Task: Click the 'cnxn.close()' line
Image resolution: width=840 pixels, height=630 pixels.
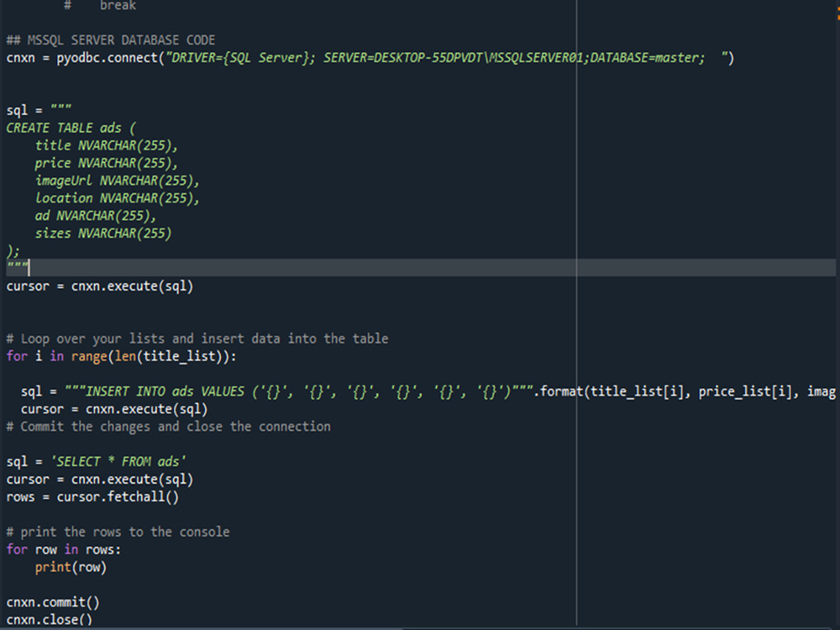Action: 50,620
